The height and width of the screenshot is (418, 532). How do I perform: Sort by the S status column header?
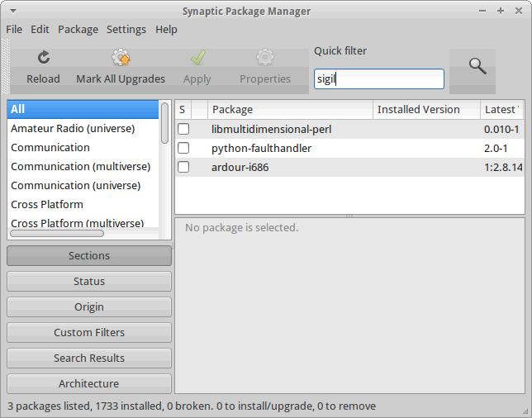pyautogui.click(x=183, y=110)
